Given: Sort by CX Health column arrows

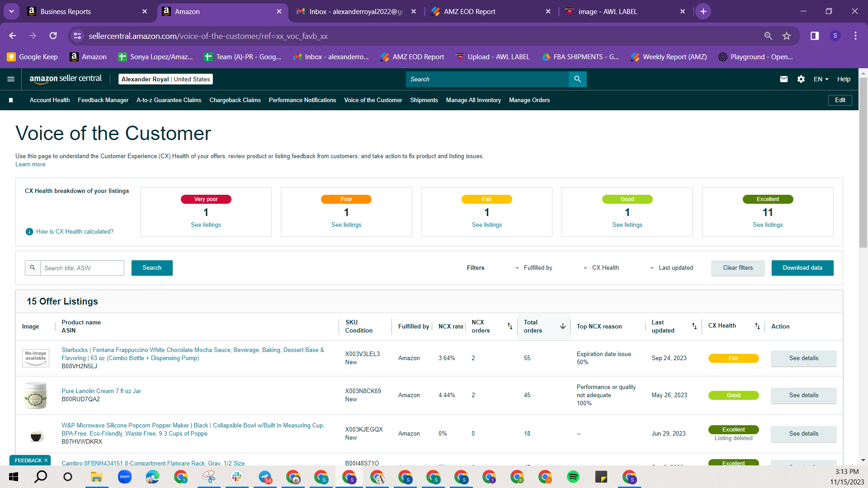Looking at the screenshot, I should pos(757,326).
